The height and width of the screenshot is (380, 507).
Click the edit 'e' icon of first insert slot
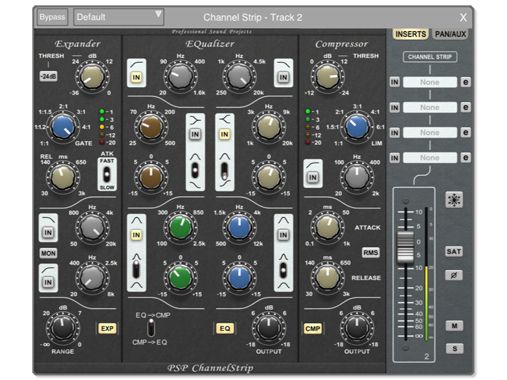(466, 82)
